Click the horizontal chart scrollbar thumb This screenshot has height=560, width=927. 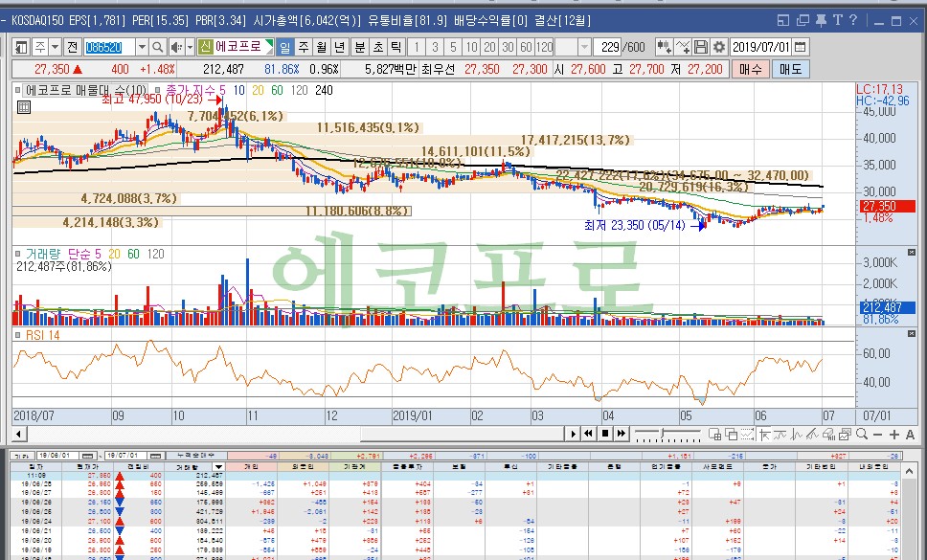462,435
